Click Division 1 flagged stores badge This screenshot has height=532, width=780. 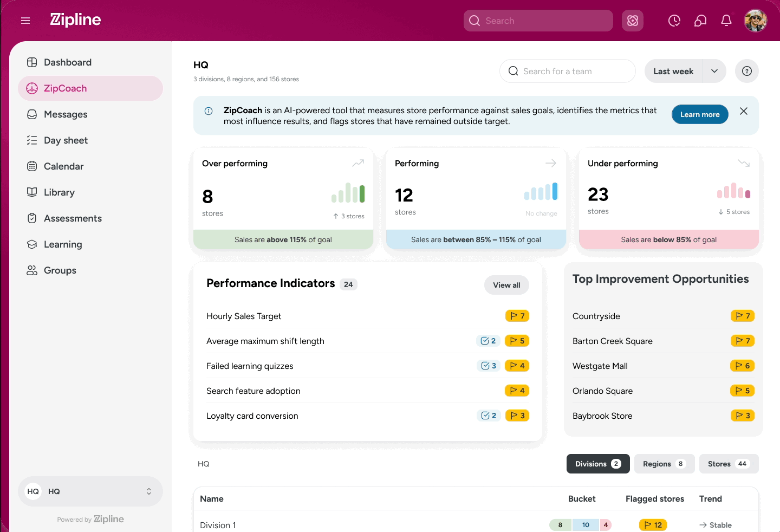653,525
